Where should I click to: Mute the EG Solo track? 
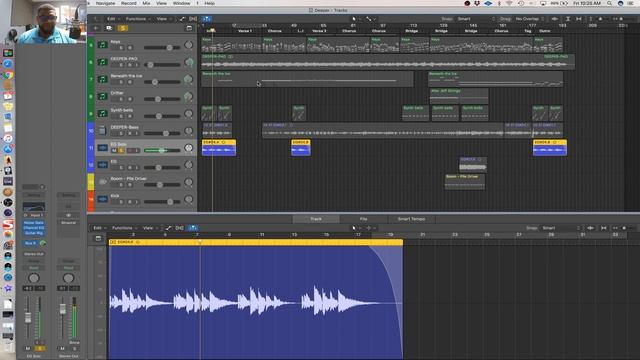pos(114,151)
